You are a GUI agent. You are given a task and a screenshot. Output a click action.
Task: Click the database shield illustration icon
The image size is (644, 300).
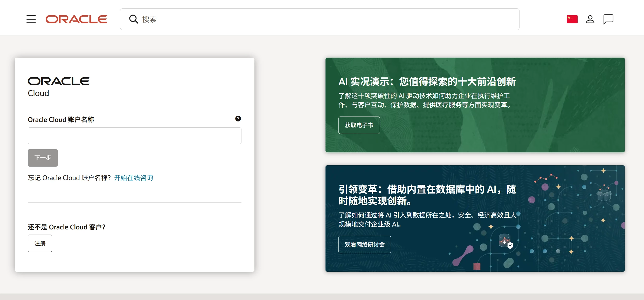point(505,241)
